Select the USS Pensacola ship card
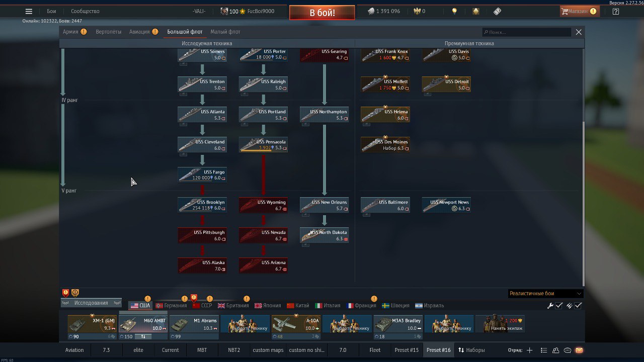The image size is (644, 362). click(263, 145)
